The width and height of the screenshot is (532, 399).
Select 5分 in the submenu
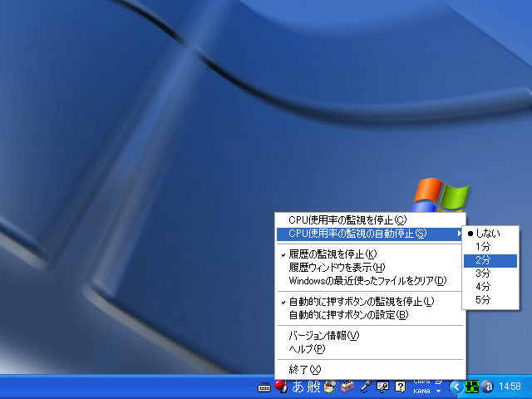point(490,300)
